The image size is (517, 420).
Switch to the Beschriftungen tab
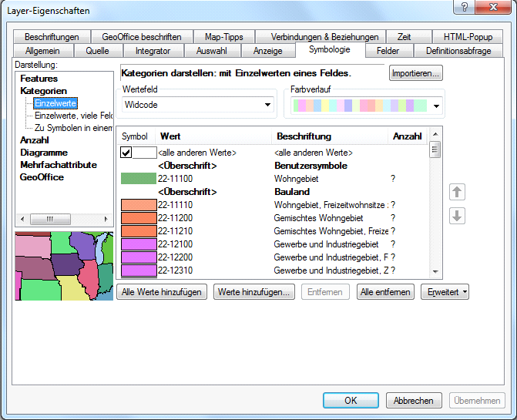point(52,36)
